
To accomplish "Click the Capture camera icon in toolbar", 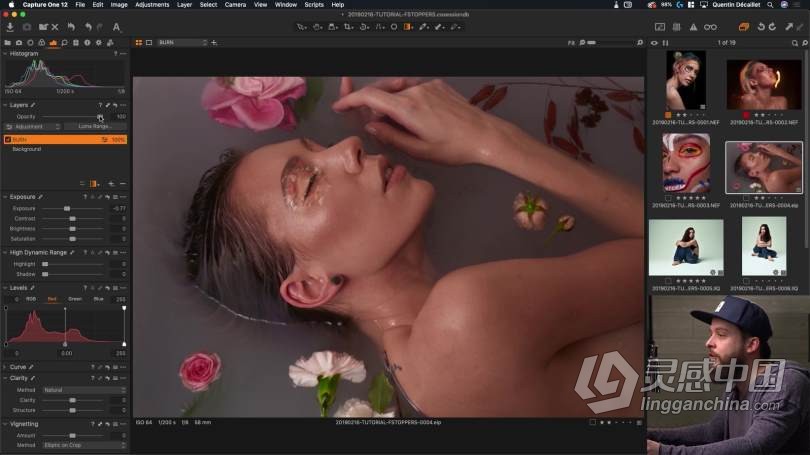I will pyautogui.click(x=27, y=27).
